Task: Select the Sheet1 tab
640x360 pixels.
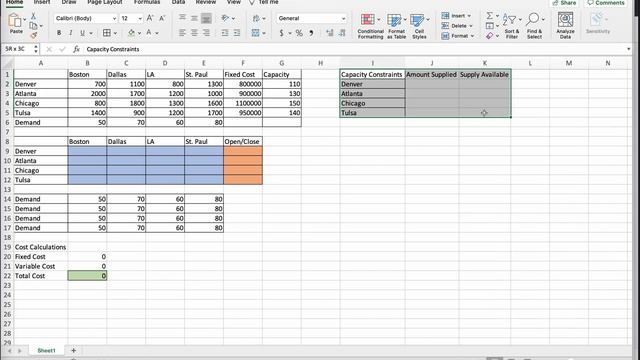Action: (x=46, y=350)
